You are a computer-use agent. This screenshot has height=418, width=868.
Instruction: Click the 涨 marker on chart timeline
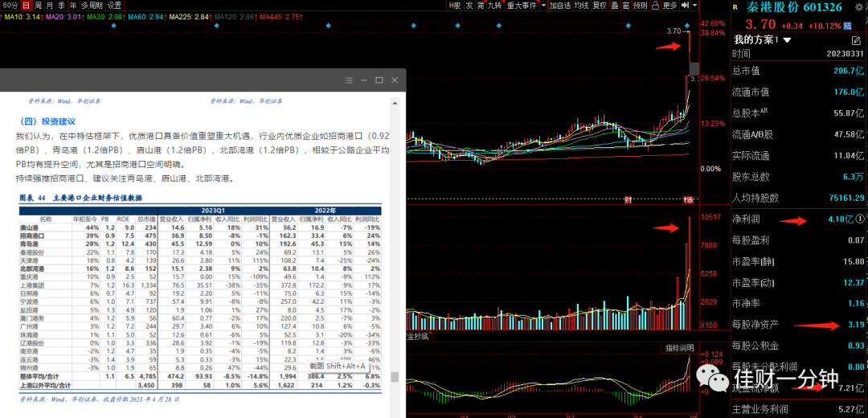(688, 199)
